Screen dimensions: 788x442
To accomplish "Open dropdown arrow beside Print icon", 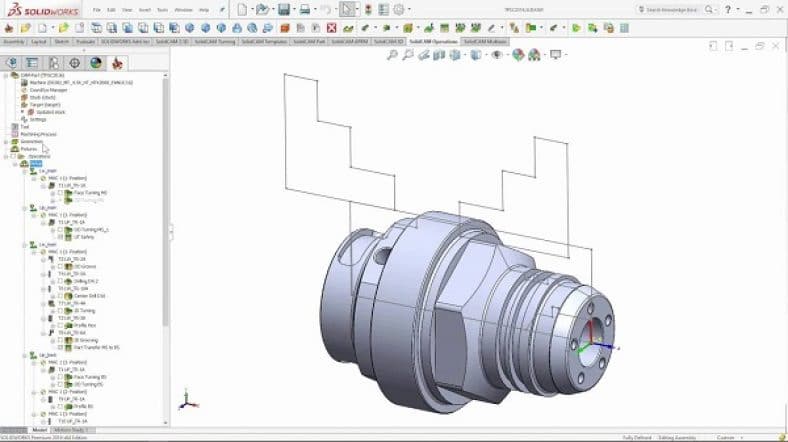I will tap(314, 10).
